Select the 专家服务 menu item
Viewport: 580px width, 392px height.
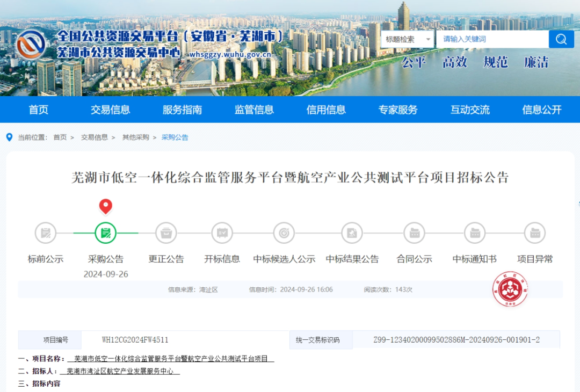click(397, 110)
